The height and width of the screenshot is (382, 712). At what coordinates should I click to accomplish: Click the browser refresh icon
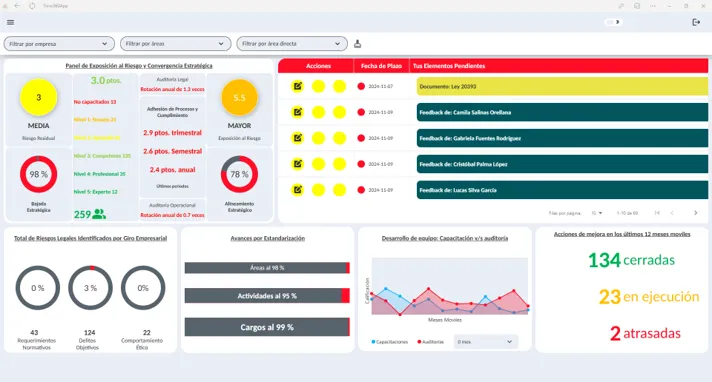[x=32, y=6]
